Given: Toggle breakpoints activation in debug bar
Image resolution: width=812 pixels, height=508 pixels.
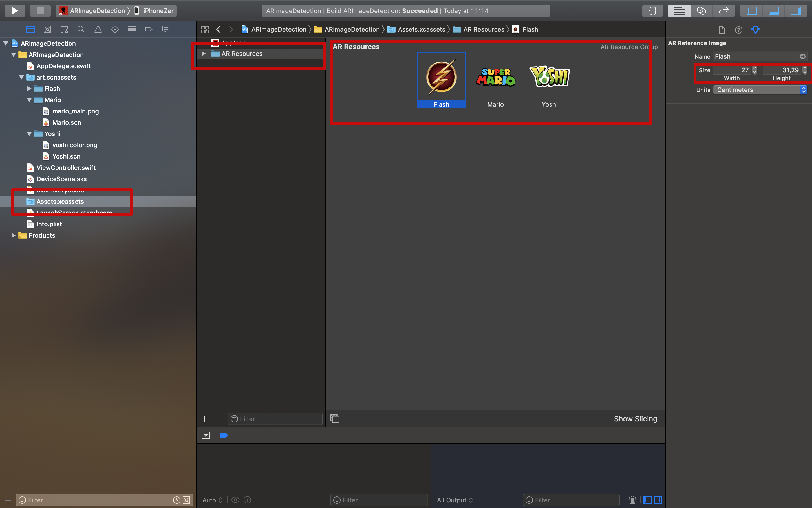Looking at the screenshot, I should tap(224, 435).
